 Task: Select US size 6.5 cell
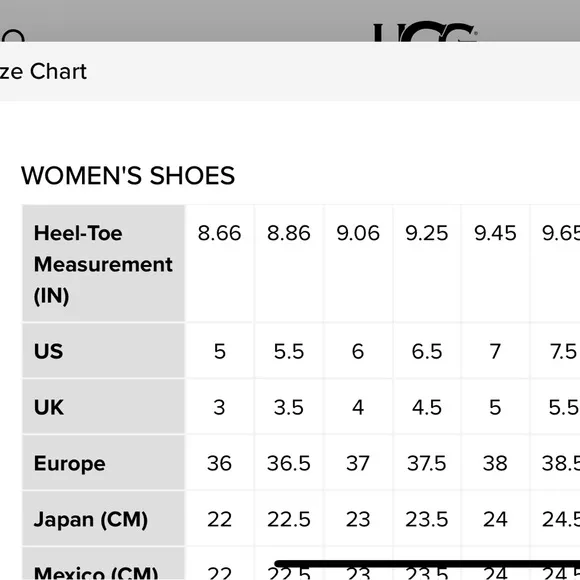click(426, 351)
